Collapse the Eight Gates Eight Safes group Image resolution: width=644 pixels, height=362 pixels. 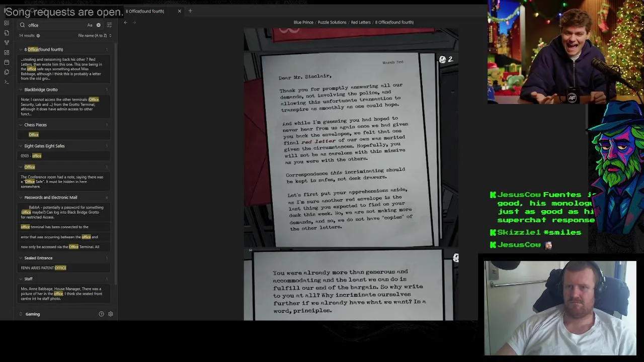[x=21, y=146]
